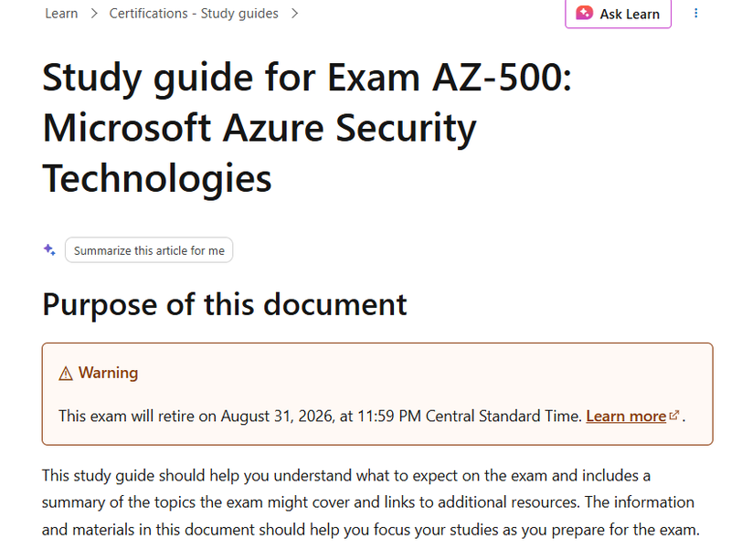Click the external link icon after Learn more
Screen dimensions: 731x560
pyautogui.click(x=674, y=415)
